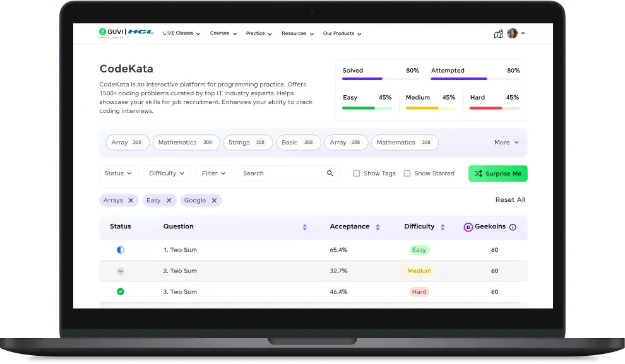Viewport: 625px width, 364px height.
Task: Click the Status column header
Action: coord(121,226)
